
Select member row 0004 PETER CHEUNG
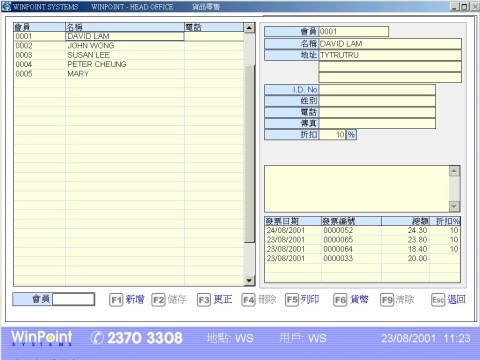coord(129,64)
